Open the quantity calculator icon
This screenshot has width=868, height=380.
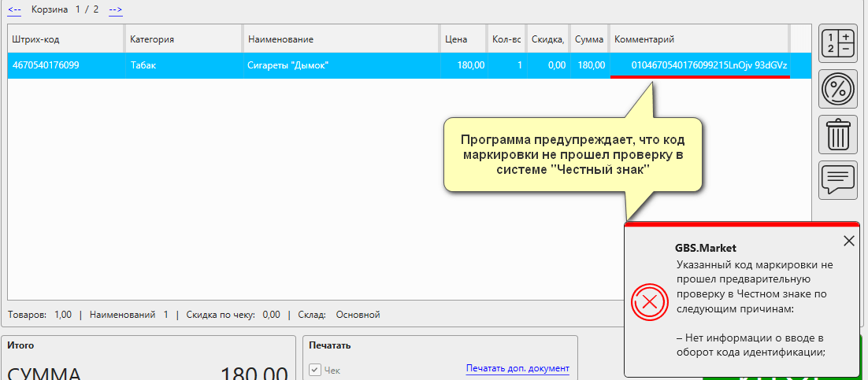(838, 42)
